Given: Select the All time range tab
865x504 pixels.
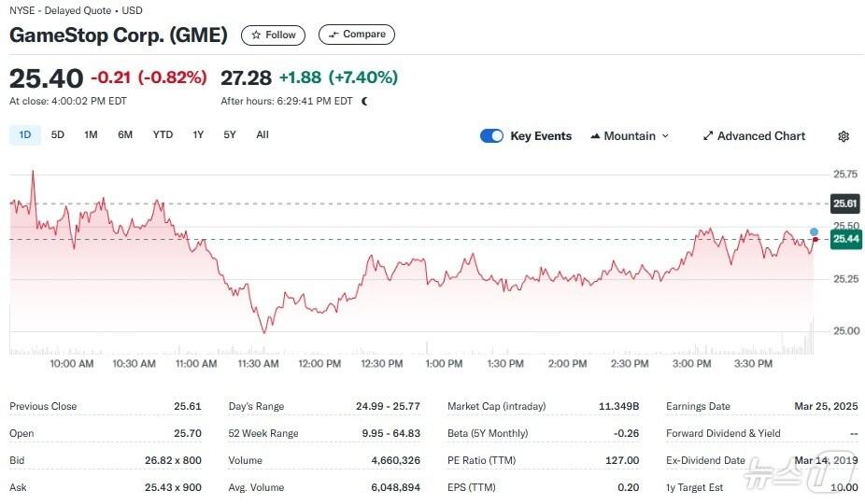Looking at the screenshot, I should tap(262, 134).
